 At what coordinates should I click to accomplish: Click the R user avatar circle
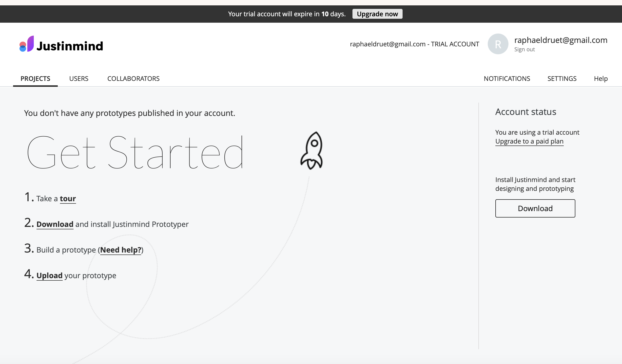point(498,44)
